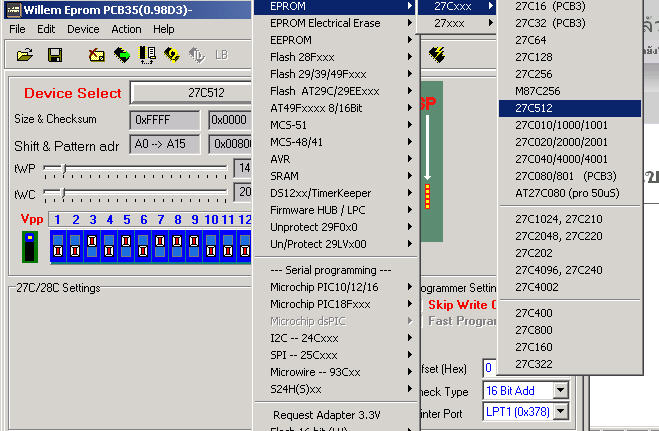
Task: Expand the EPROM Electrical Erase submenu
Action: pos(337,23)
